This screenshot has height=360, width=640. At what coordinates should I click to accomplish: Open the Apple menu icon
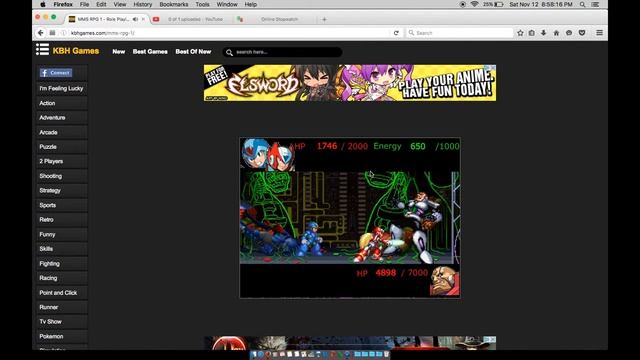pos(43,4)
